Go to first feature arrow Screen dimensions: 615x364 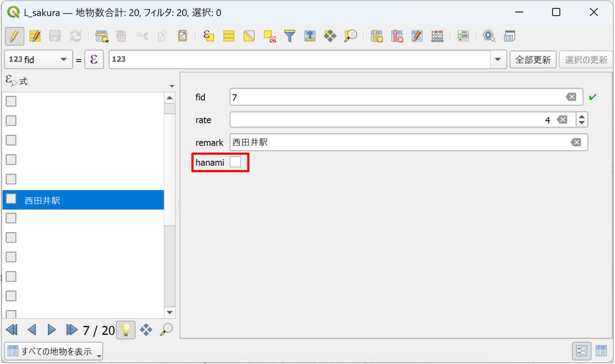tap(12, 330)
